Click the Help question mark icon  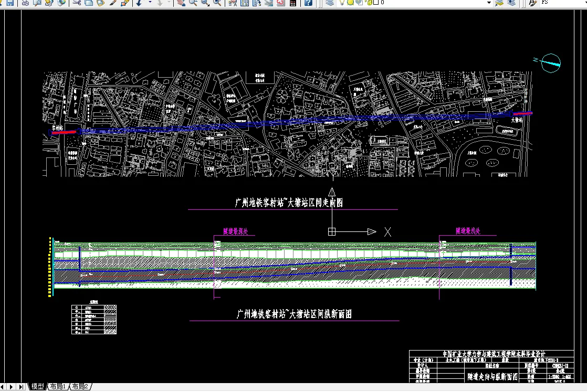(308, 3)
